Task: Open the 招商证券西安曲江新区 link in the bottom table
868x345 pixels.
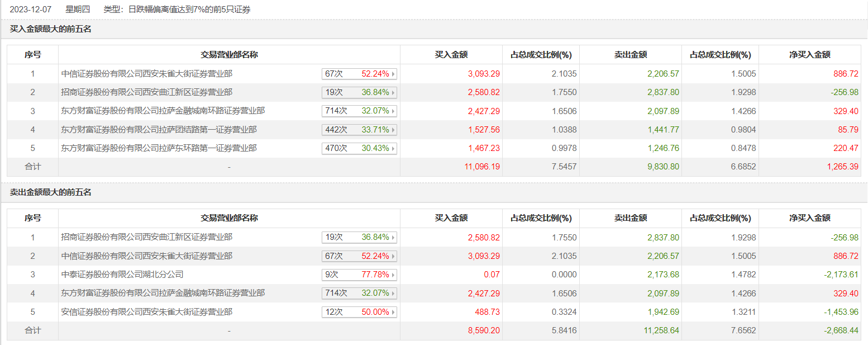Action: (x=146, y=237)
